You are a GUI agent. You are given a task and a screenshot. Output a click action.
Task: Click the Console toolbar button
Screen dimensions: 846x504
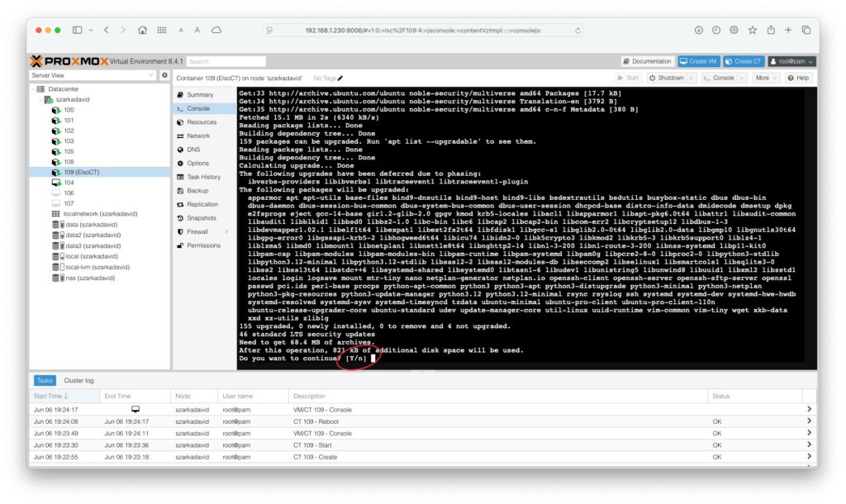[718, 78]
